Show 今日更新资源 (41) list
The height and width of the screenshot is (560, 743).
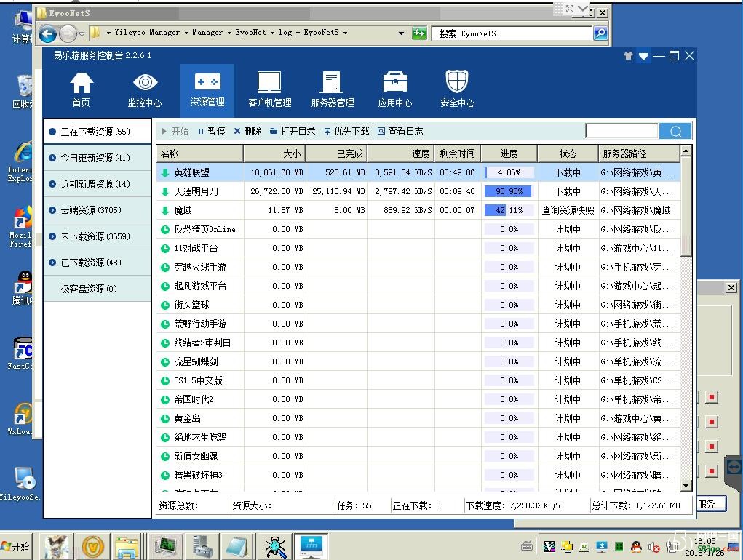click(97, 158)
